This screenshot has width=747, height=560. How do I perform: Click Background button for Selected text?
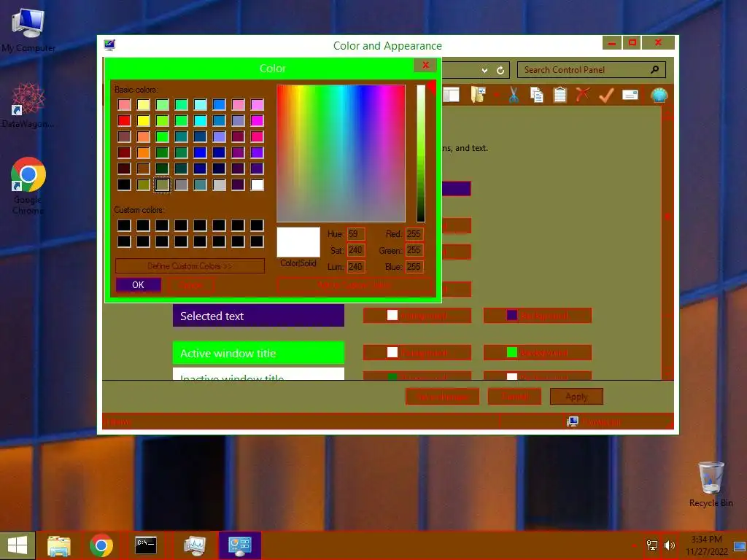538,315
